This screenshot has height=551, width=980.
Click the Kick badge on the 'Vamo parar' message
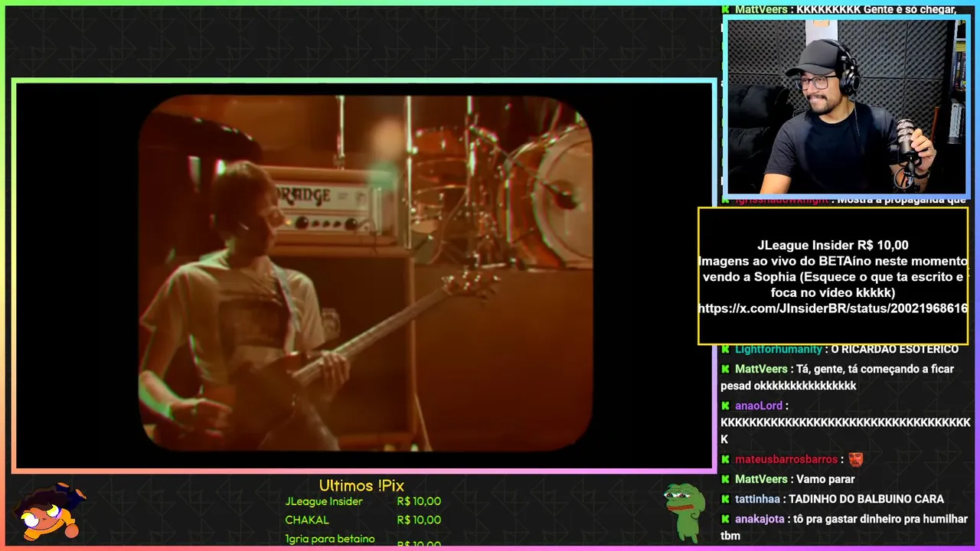(725, 479)
